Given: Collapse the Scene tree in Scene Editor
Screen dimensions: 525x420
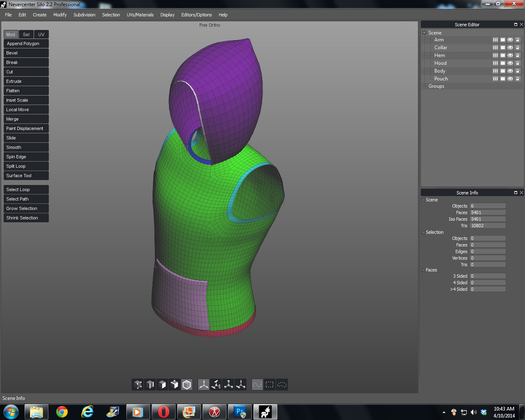Looking at the screenshot, I should point(425,33).
